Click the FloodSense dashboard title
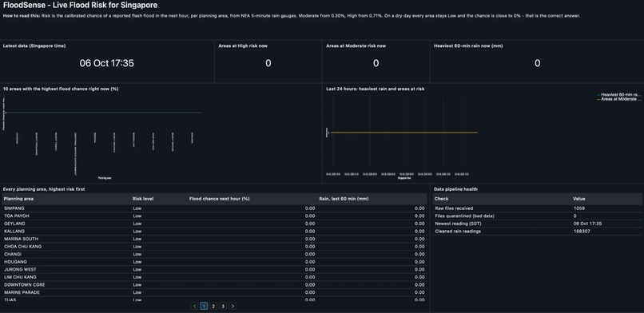 [80, 6]
